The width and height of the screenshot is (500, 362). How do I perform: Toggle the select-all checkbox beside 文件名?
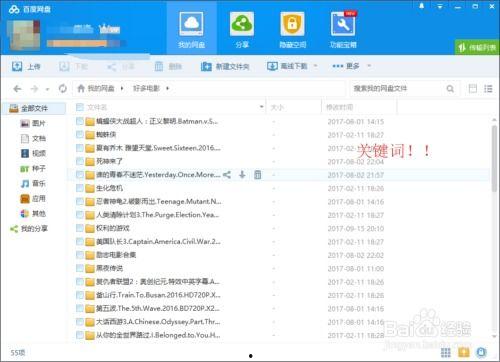80,107
